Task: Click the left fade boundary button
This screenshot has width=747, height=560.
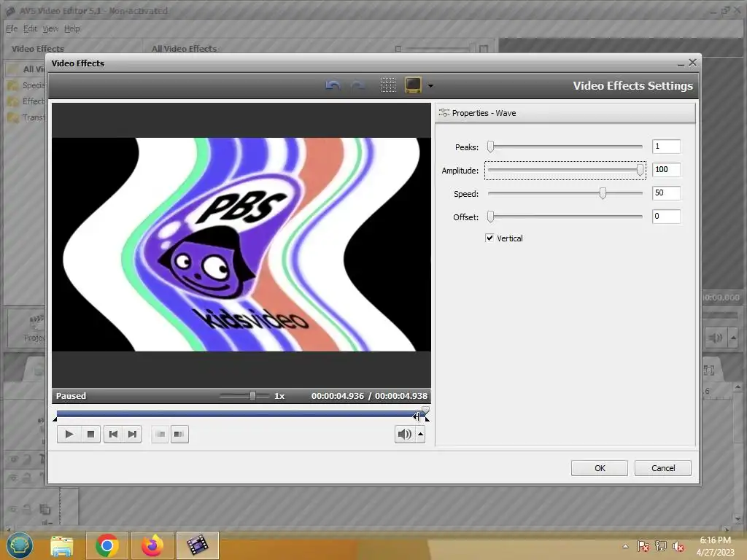Action: [x=160, y=434]
